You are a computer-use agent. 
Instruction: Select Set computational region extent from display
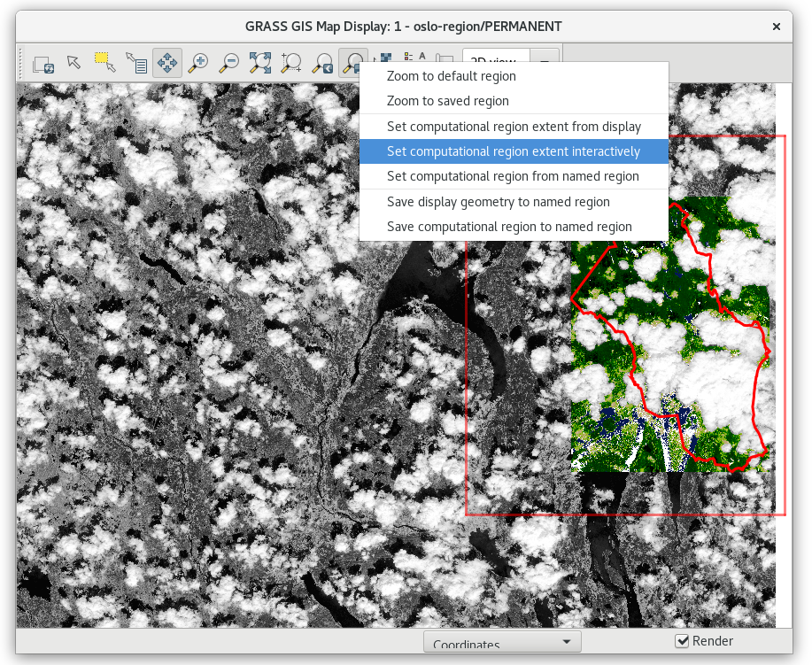514,127
